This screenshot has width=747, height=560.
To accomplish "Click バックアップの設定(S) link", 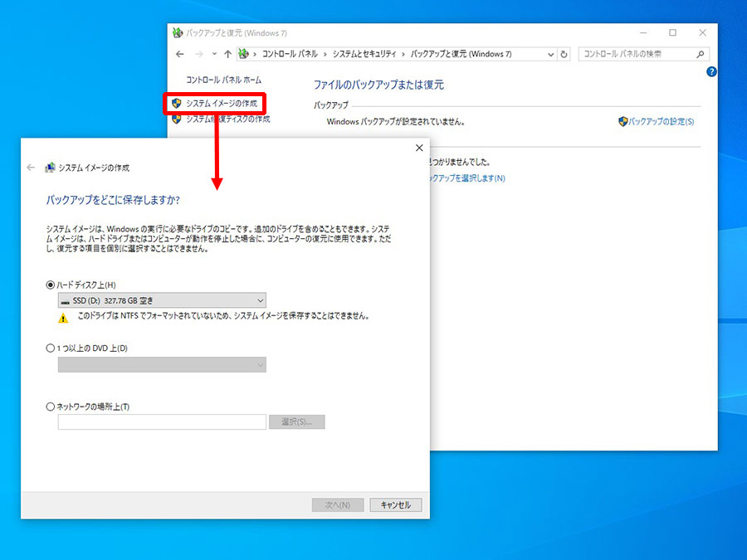I will [662, 122].
